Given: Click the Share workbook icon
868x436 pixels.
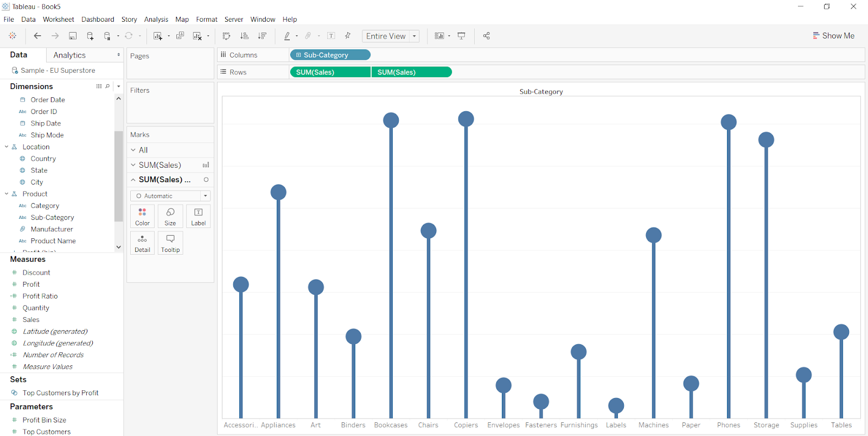Looking at the screenshot, I should click(487, 36).
